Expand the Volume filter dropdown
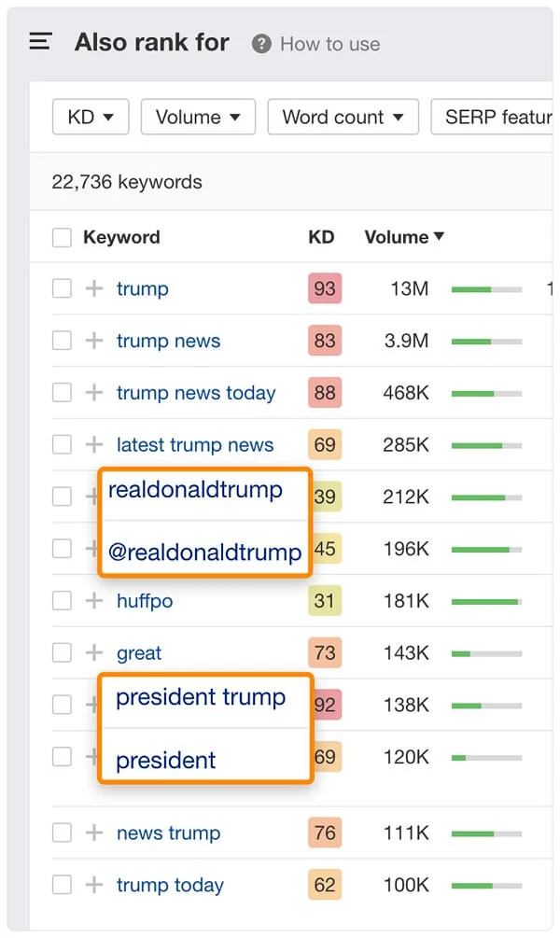Image resolution: width=560 pixels, height=938 pixels. click(x=198, y=118)
